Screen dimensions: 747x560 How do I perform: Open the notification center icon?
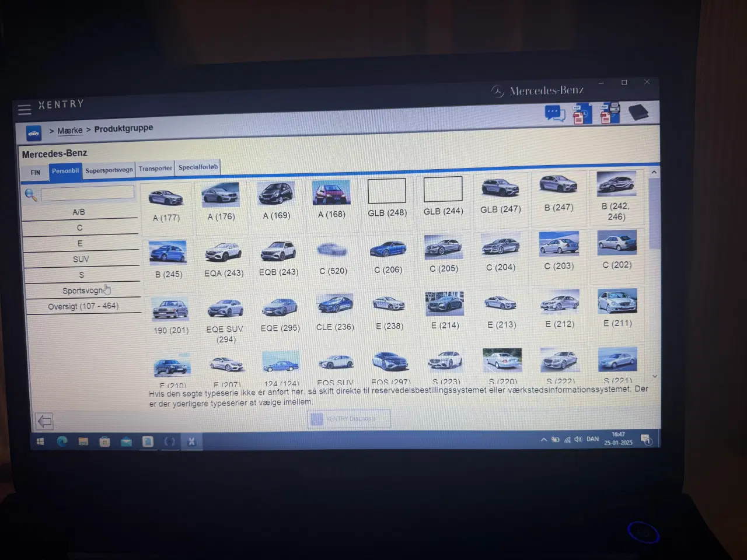(646, 439)
